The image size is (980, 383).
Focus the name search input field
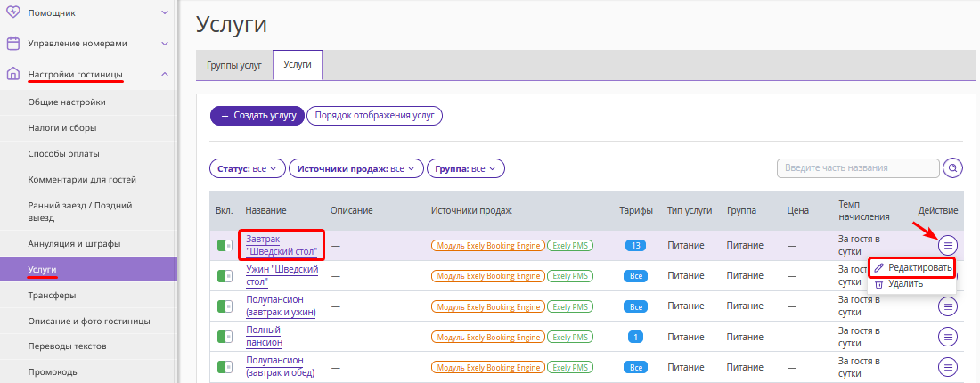[858, 168]
